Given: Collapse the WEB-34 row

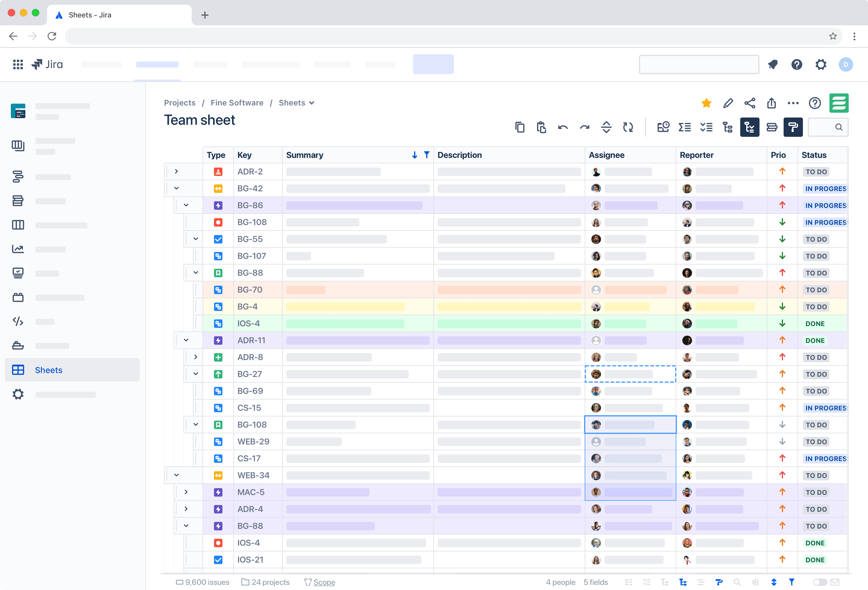Looking at the screenshot, I should point(176,475).
